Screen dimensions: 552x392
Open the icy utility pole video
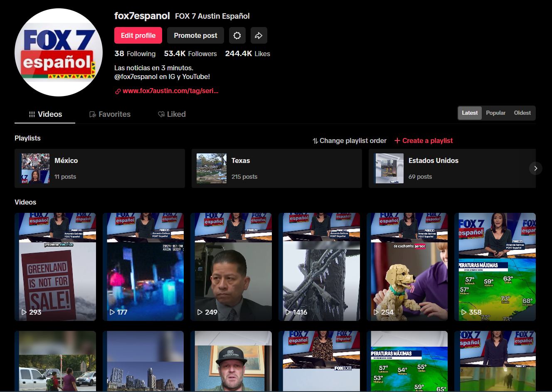click(x=319, y=267)
